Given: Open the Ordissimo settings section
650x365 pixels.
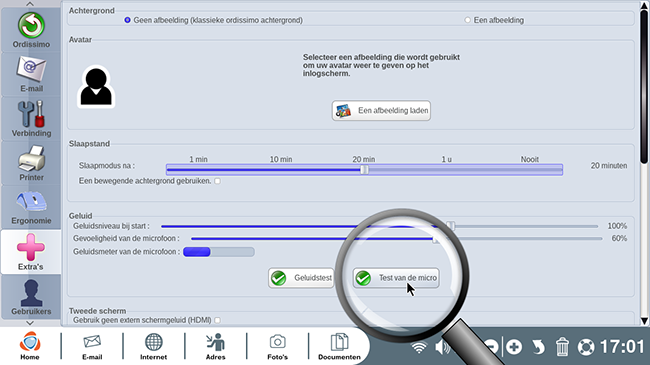Looking at the screenshot, I should [31, 30].
